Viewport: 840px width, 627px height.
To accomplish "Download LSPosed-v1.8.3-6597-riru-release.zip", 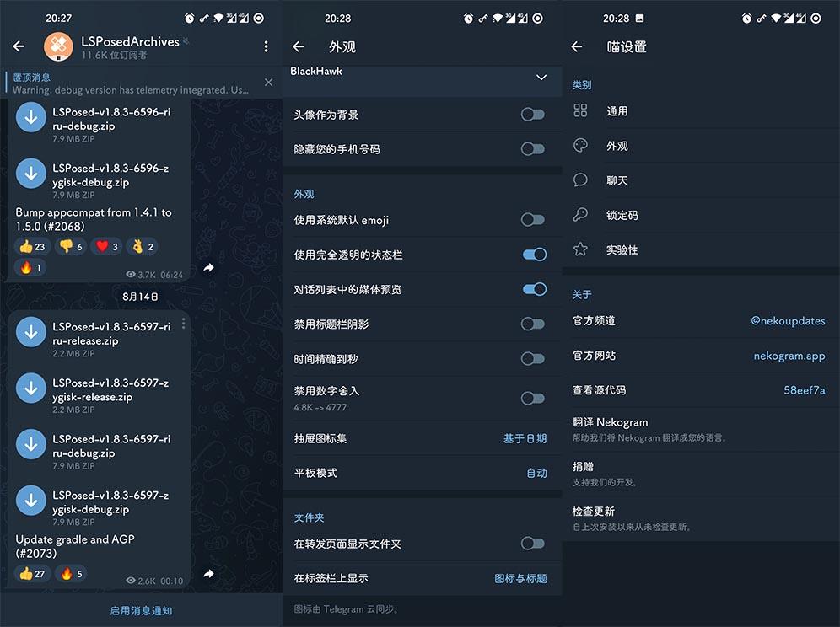I will pos(30,331).
